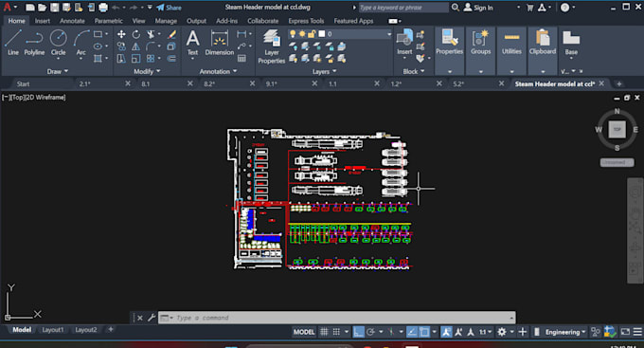
Task: Click the viewport controls [Top] label
Action: [x=18, y=98]
